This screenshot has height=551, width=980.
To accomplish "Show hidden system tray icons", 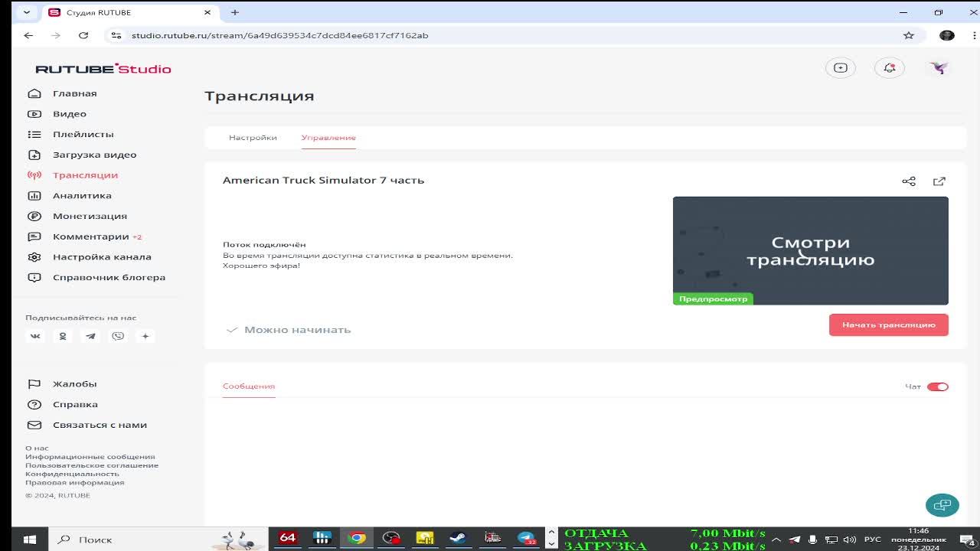I will (x=776, y=540).
